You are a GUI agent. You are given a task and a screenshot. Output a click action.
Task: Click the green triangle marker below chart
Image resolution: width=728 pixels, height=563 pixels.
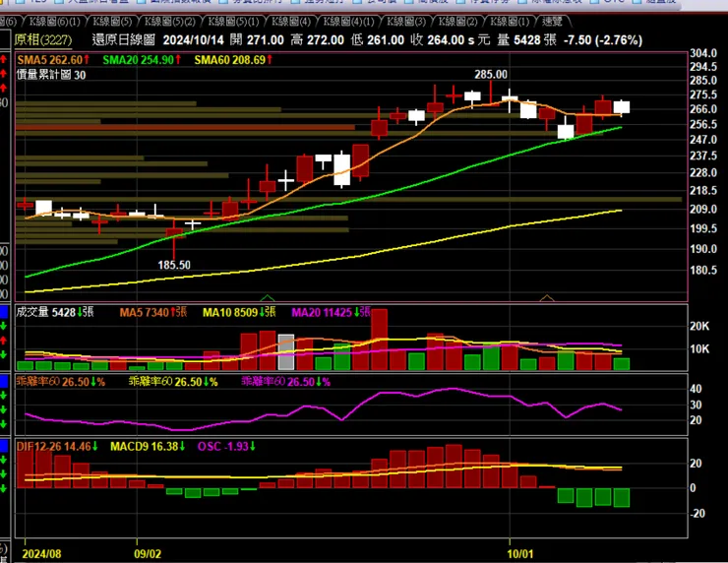click(x=268, y=298)
